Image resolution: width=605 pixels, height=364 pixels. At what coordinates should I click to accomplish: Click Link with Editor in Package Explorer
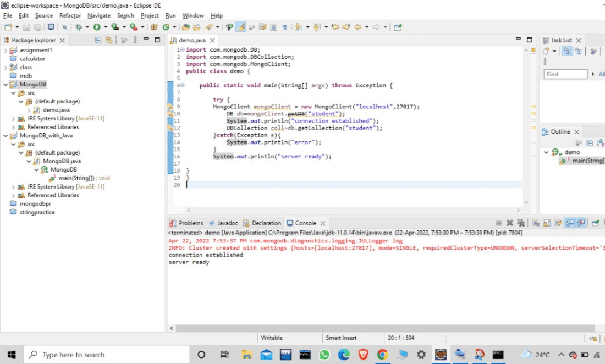click(x=109, y=40)
